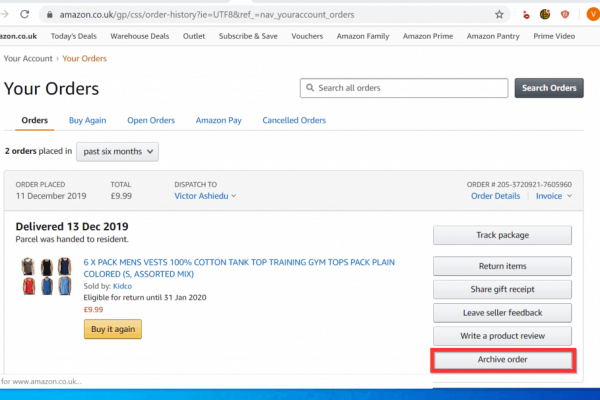Click Write a product review button

tap(502, 336)
